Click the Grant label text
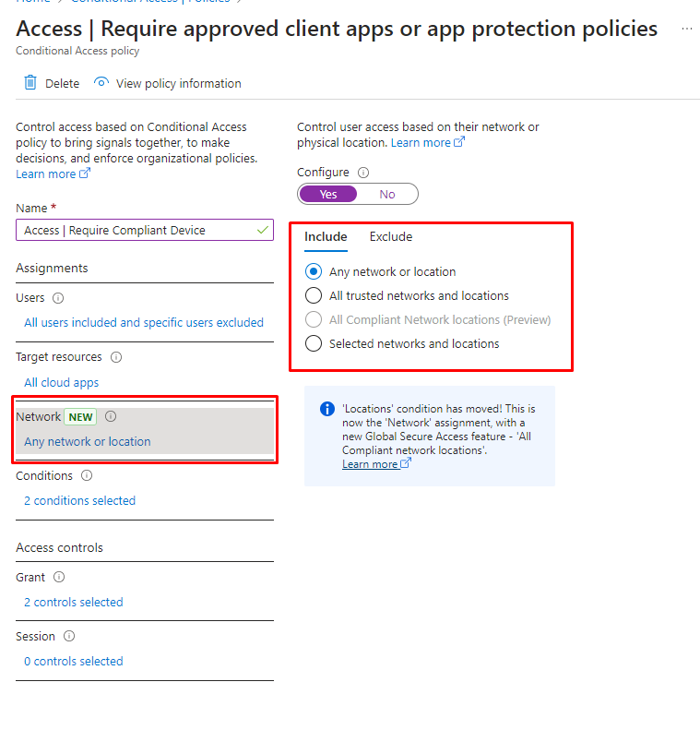700x730 pixels. coord(30,578)
